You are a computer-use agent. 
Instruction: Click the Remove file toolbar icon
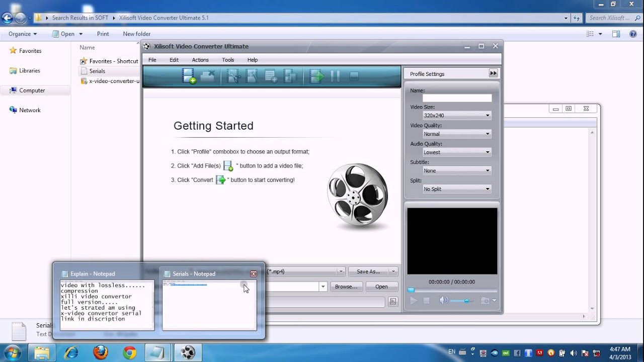click(208, 76)
